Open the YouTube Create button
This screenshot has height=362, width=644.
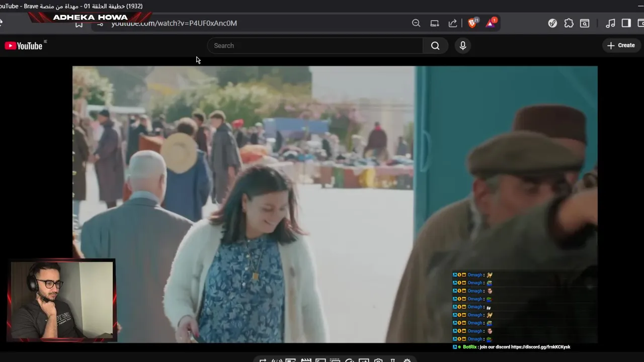(x=621, y=45)
